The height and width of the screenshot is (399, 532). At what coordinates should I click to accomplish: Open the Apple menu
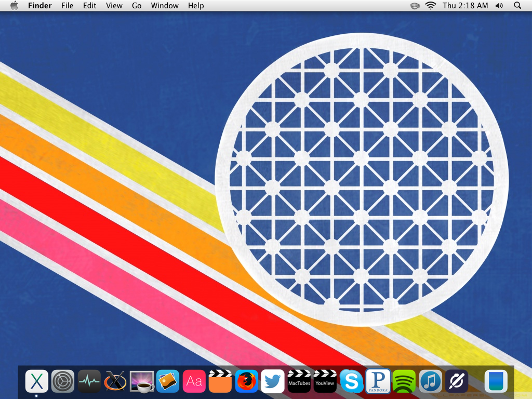[14, 5]
